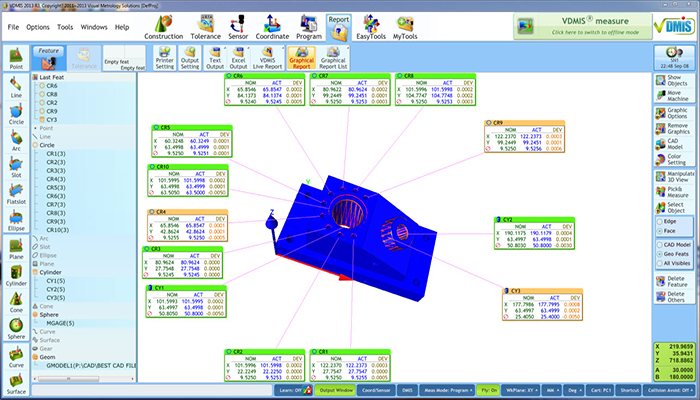Open VDMIS Live Report
Viewport: 700px width, 400px height.
point(267,58)
